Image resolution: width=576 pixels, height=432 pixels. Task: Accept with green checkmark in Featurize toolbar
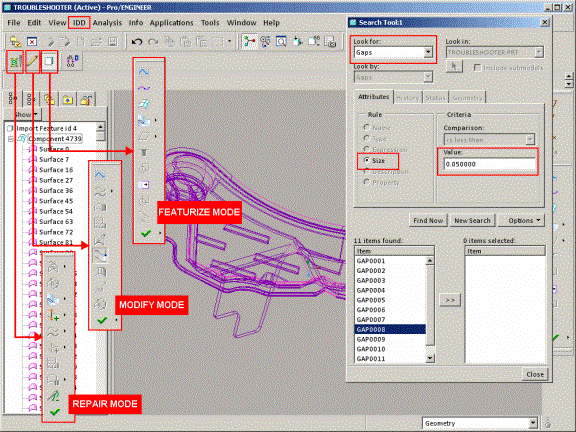click(146, 233)
